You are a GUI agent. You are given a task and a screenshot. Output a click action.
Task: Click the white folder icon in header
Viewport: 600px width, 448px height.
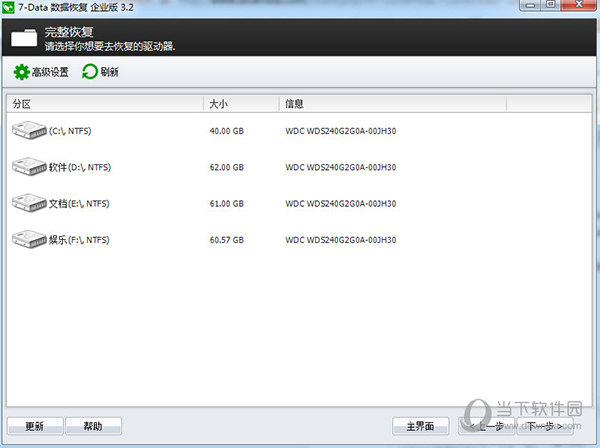tap(24, 38)
